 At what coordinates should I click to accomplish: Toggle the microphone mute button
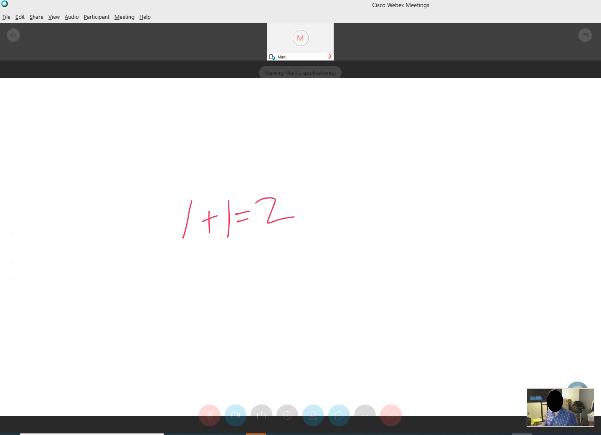click(210, 414)
